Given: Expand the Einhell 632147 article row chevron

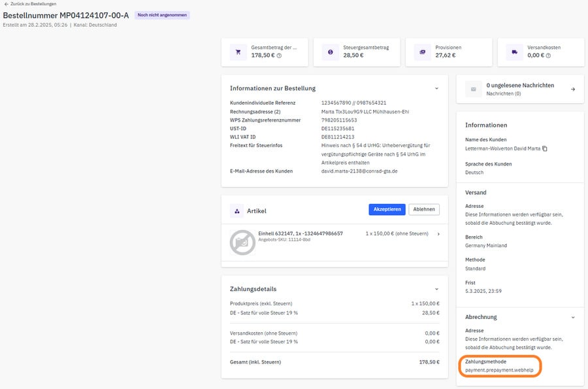Looking at the screenshot, I should click(x=438, y=234).
